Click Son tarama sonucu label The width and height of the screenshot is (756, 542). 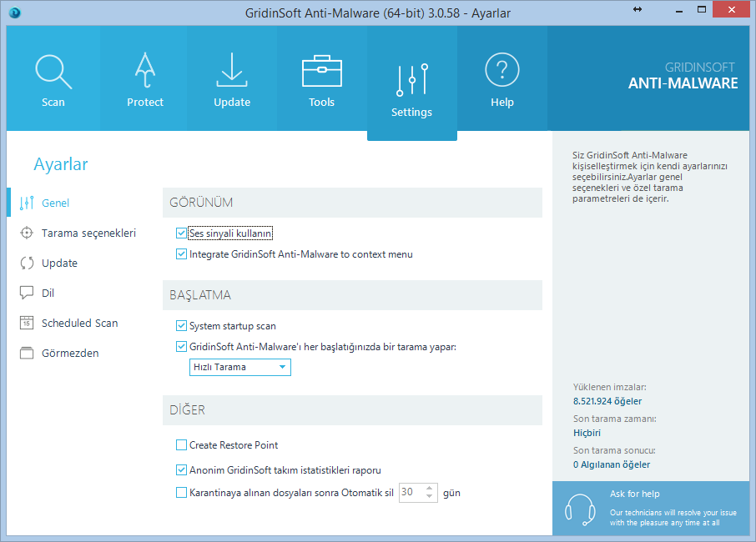[614, 450]
